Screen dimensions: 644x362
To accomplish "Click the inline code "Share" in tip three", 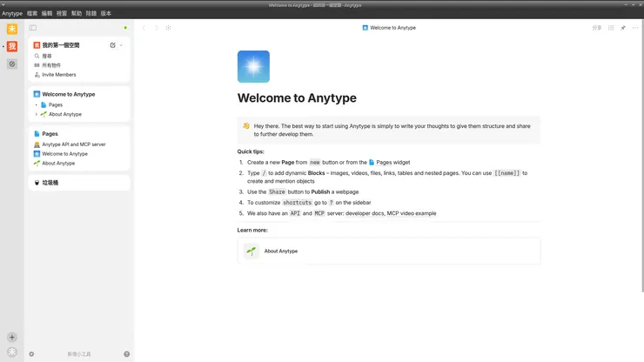I will [x=277, y=192].
